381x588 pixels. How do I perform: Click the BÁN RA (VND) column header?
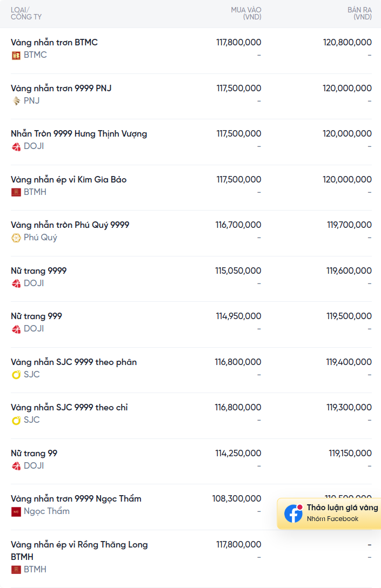[x=359, y=13]
